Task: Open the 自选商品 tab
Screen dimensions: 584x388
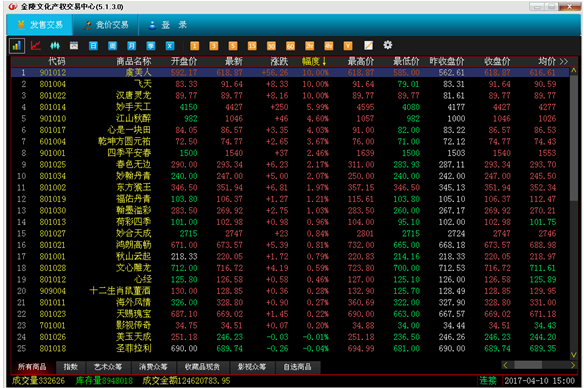Action: [298, 367]
